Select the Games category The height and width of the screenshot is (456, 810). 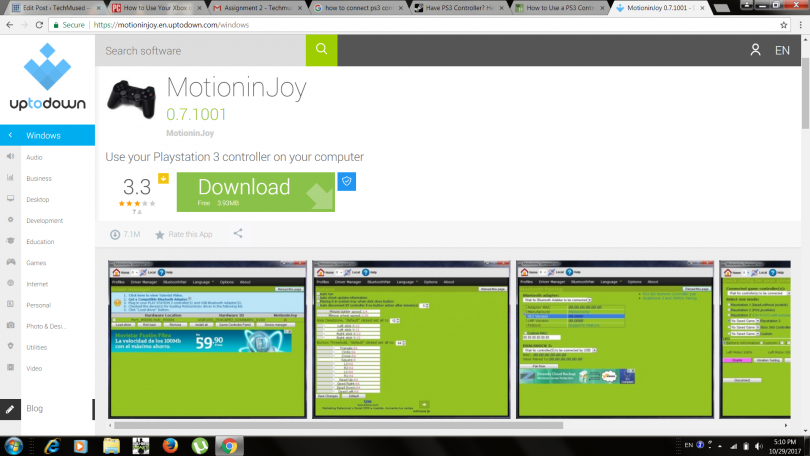click(x=36, y=262)
